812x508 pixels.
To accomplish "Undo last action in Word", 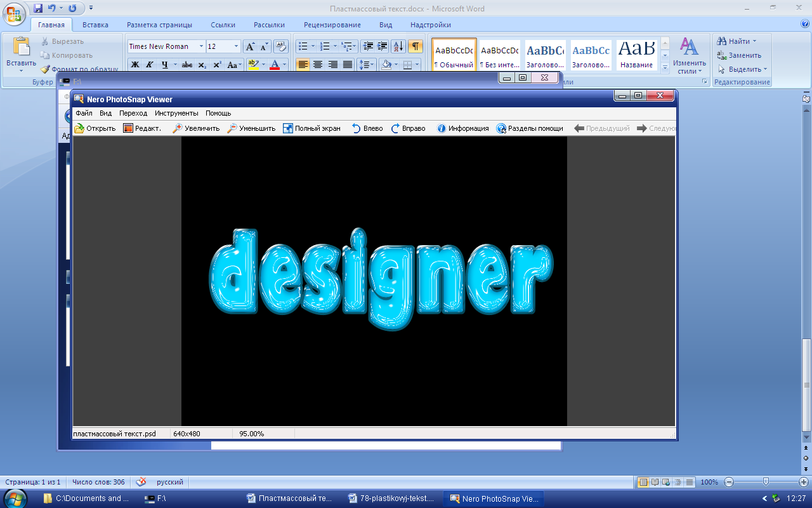I will click(x=52, y=8).
